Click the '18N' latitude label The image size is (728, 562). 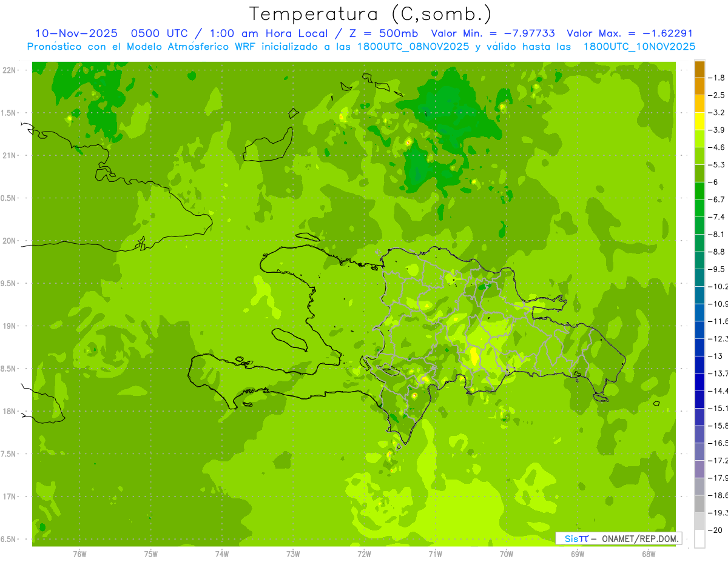click(10, 411)
